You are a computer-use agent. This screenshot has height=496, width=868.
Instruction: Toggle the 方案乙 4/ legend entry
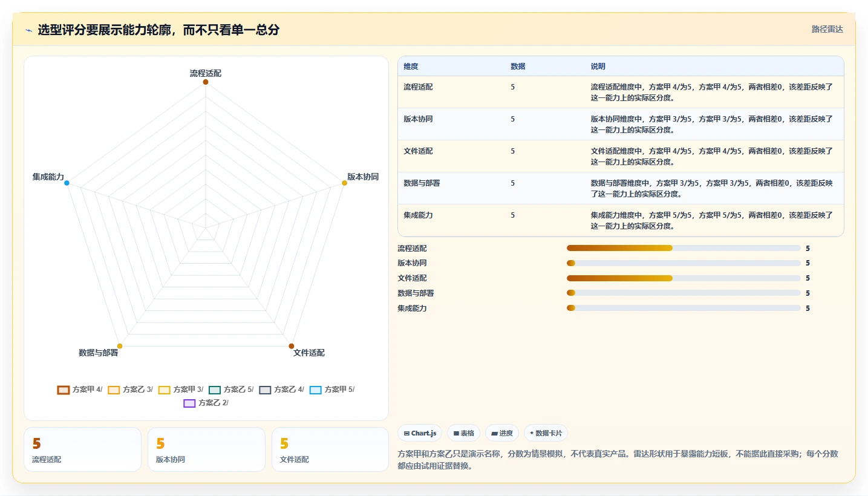coord(281,390)
